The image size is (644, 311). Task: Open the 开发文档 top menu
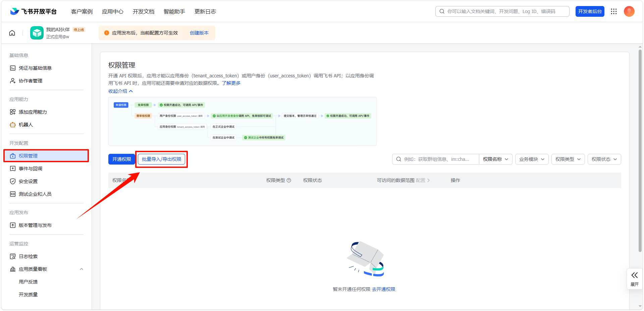pos(144,11)
